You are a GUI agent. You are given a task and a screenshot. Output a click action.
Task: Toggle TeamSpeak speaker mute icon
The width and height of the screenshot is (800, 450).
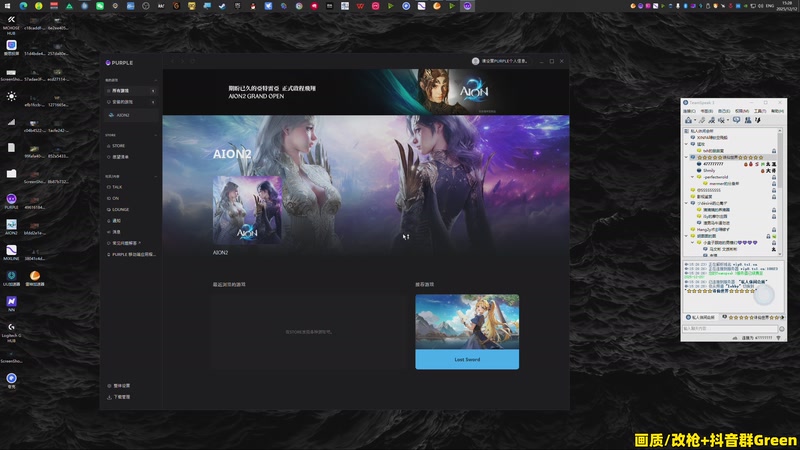click(721, 120)
